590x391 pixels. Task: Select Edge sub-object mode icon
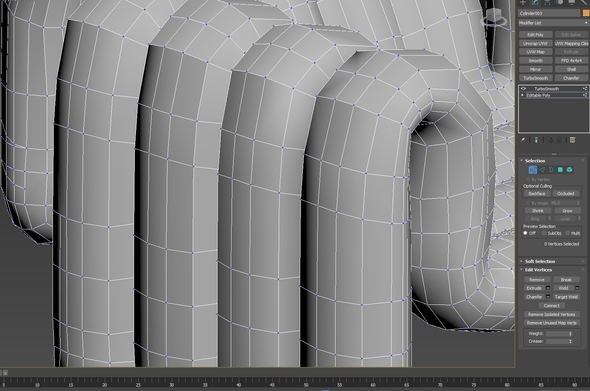tap(542, 170)
